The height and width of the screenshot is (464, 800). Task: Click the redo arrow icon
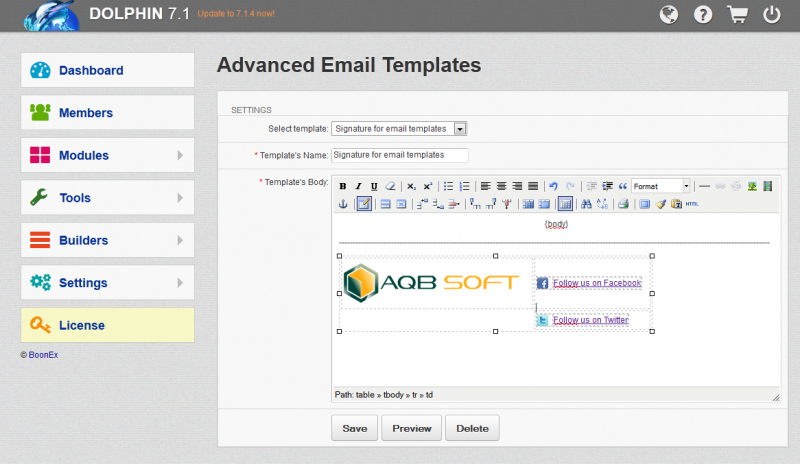pyautogui.click(x=570, y=186)
